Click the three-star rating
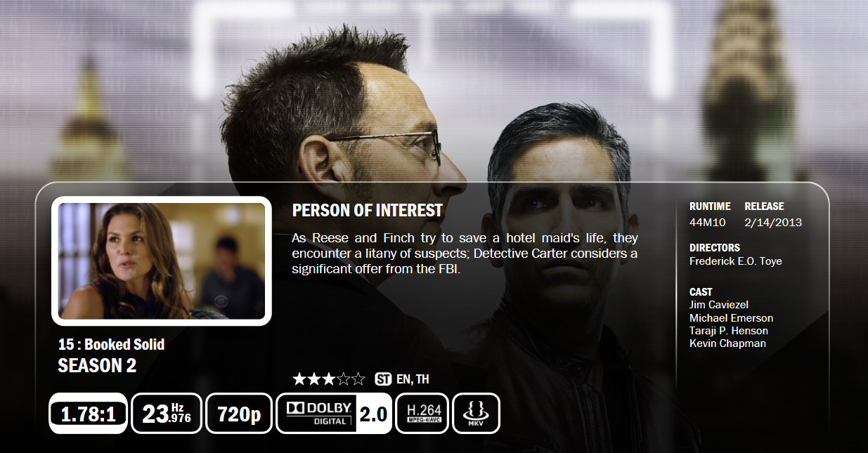The image size is (868, 453). (329, 379)
